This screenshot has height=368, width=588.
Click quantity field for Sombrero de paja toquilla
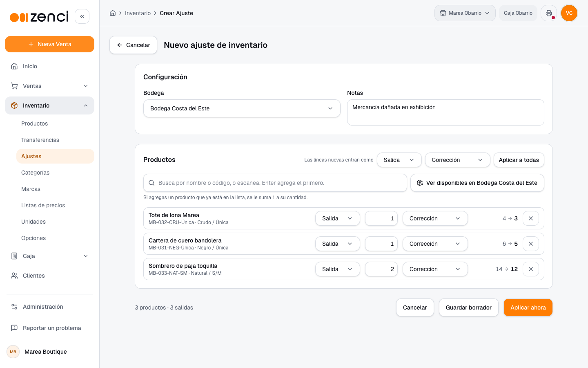pos(381,269)
